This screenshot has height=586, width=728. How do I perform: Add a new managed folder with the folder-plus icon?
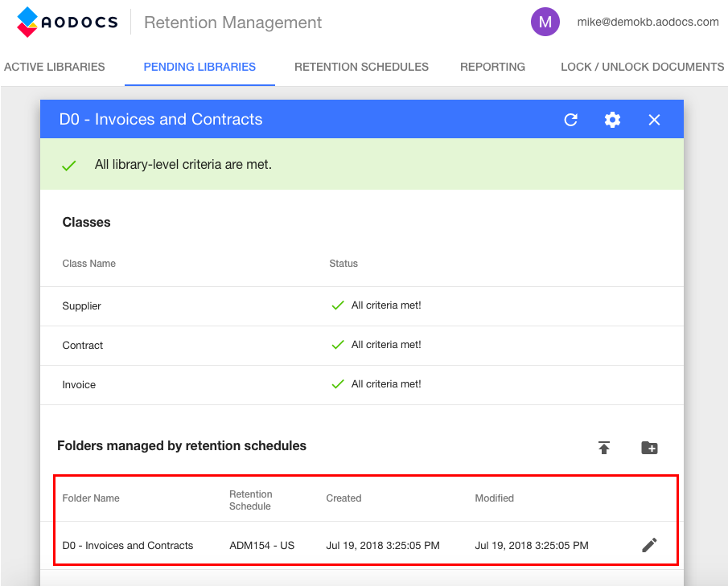coord(649,448)
